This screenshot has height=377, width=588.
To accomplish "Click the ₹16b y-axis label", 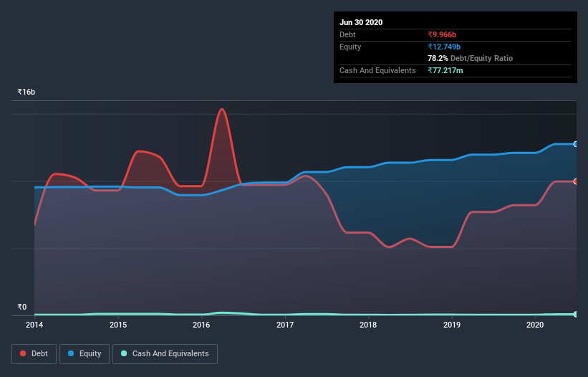I will coord(26,92).
